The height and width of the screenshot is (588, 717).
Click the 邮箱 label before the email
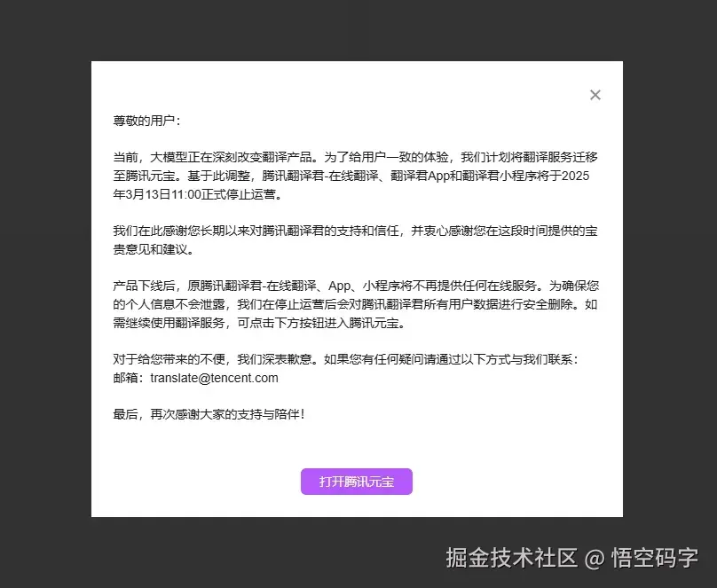click(x=126, y=378)
